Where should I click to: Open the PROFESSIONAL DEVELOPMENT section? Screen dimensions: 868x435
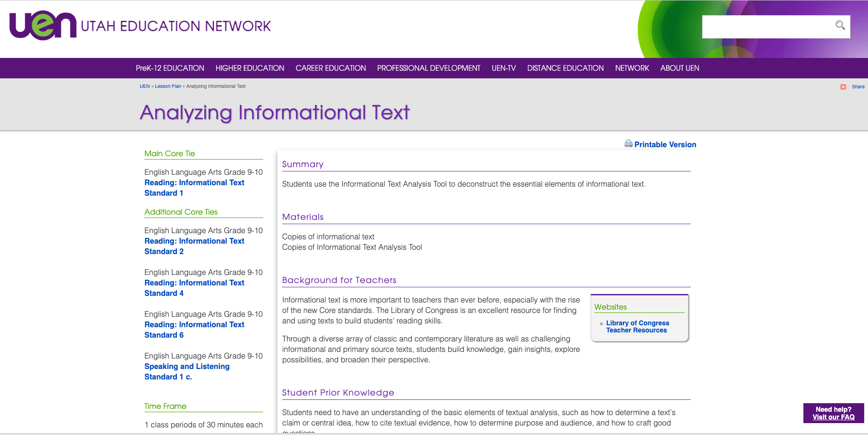pyautogui.click(x=429, y=68)
